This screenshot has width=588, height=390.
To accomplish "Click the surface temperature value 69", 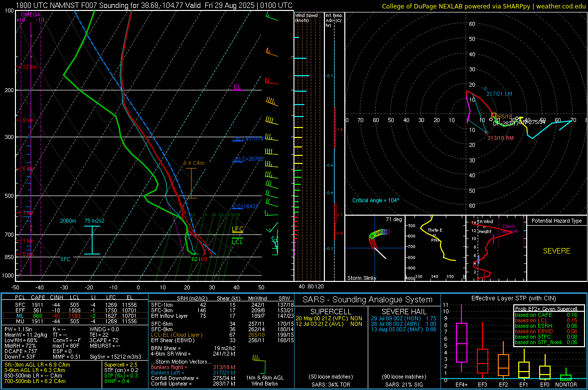I will pos(204,259).
